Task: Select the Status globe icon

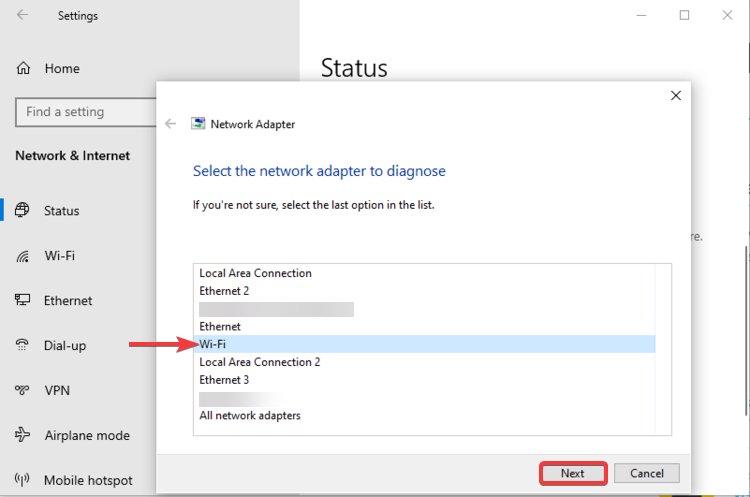Action: (23, 211)
